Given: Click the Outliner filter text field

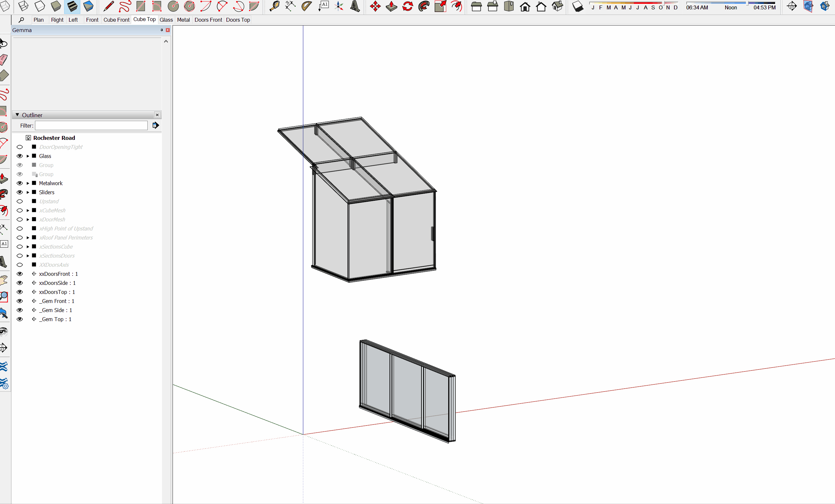Looking at the screenshot, I should 91,126.
